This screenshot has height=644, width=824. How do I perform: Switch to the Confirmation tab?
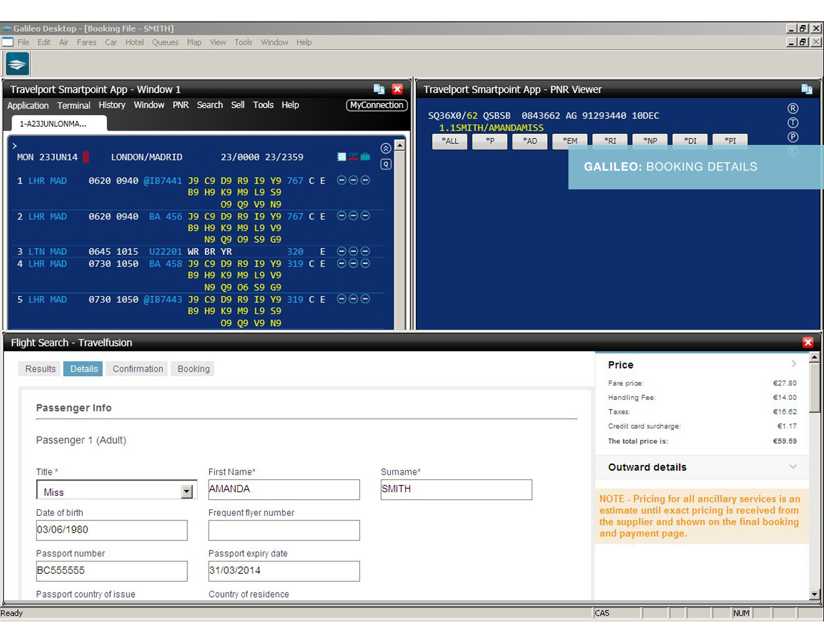pos(138,369)
